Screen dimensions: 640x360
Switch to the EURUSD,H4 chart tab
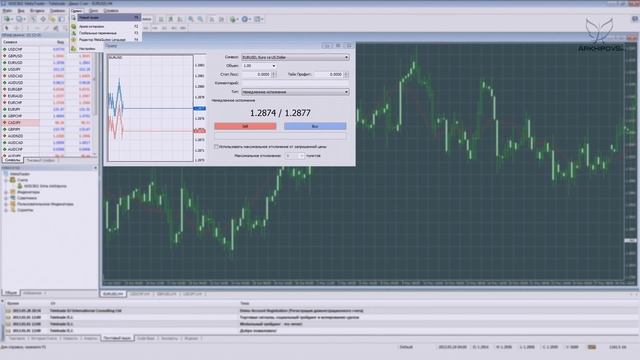coord(113,294)
